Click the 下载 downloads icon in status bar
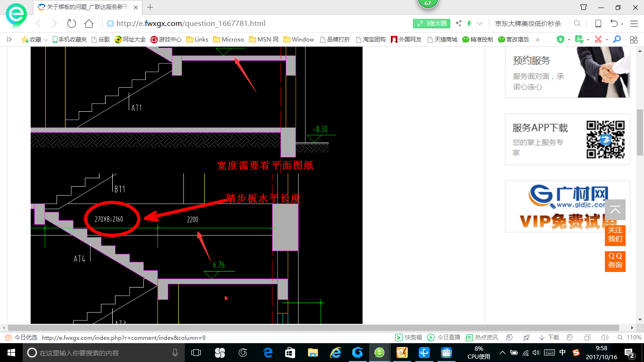The image size is (644, 362). click(549, 337)
